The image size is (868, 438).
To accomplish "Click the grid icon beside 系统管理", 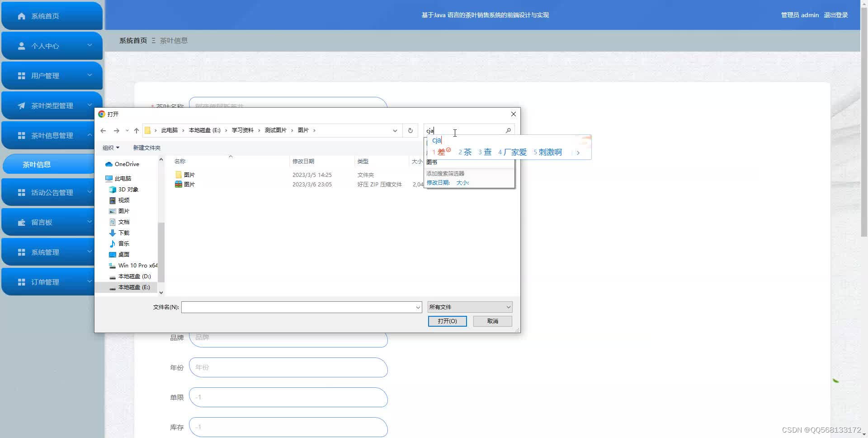I will pos(21,252).
